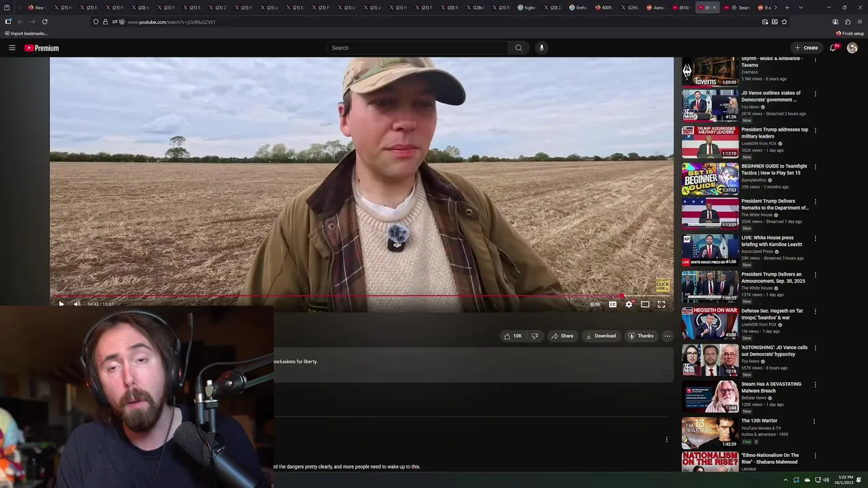
Task: Switch to theater mode
Action: click(645, 304)
